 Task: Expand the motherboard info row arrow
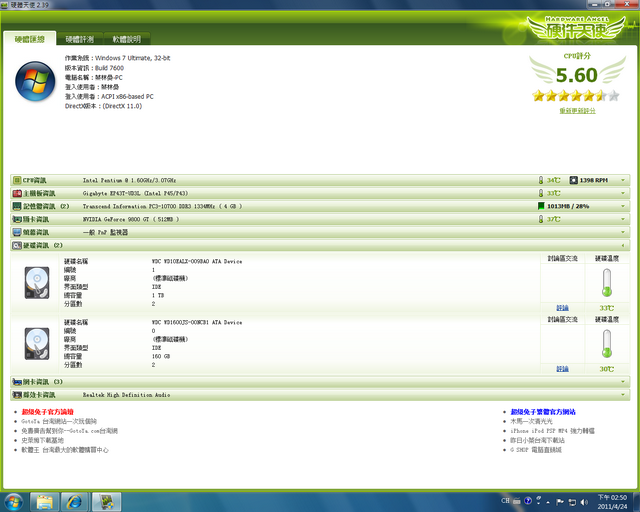pos(623,193)
